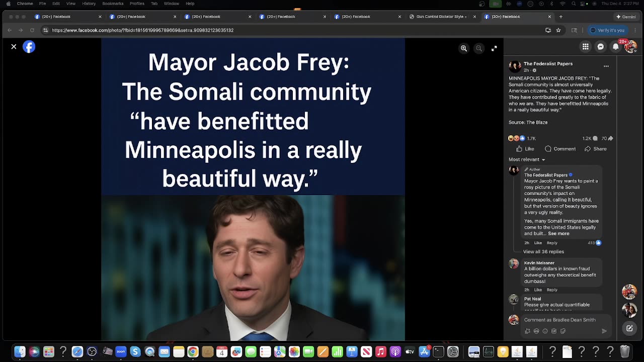Open the Most relevant comment sorting dropdown

pos(527,159)
